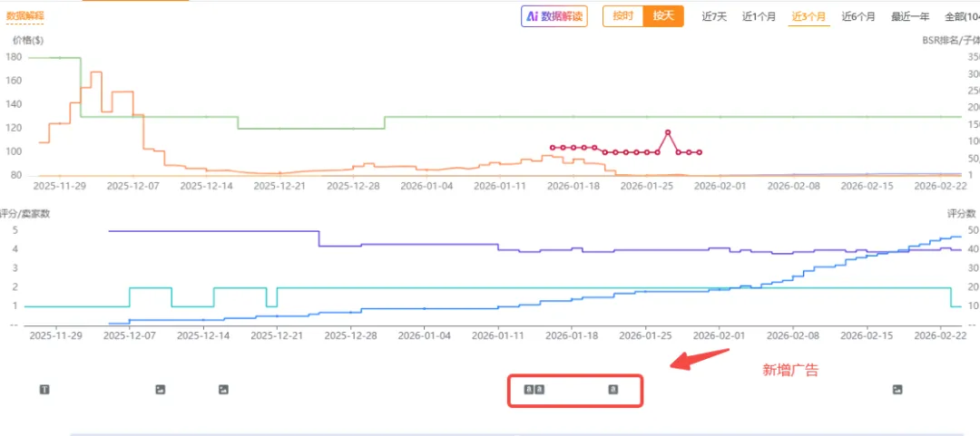980x436 pixels.
Task: Select the 全部 time range
Action: click(x=961, y=16)
